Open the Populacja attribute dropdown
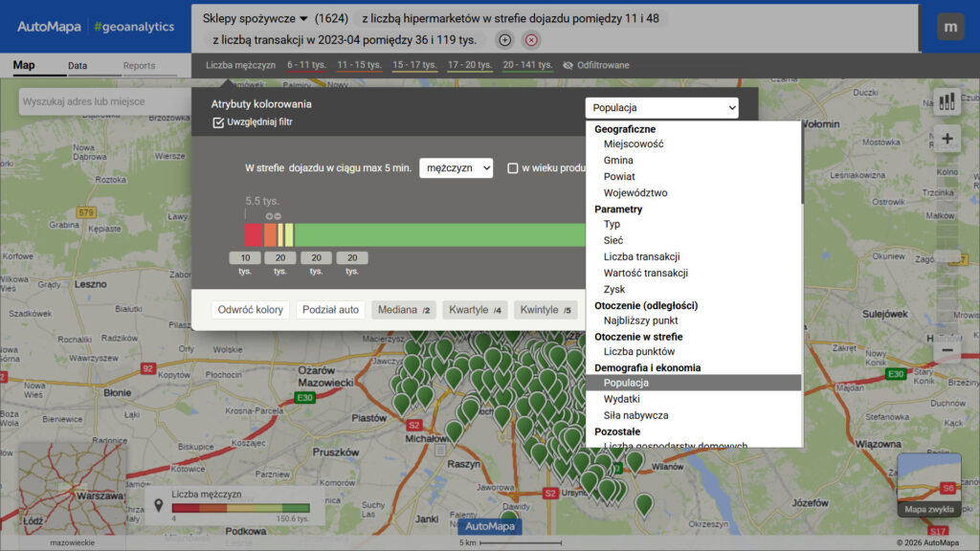Image resolution: width=980 pixels, height=551 pixels. tap(662, 107)
